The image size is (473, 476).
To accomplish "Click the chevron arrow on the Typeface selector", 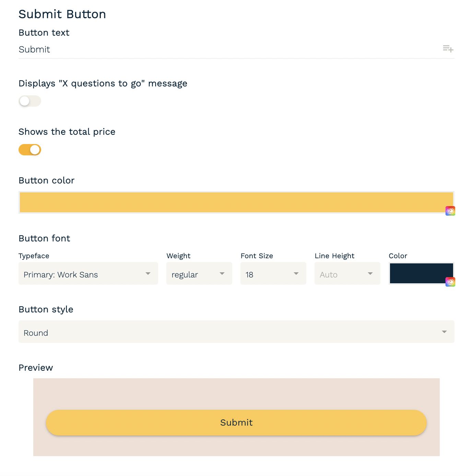I will click(148, 274).
